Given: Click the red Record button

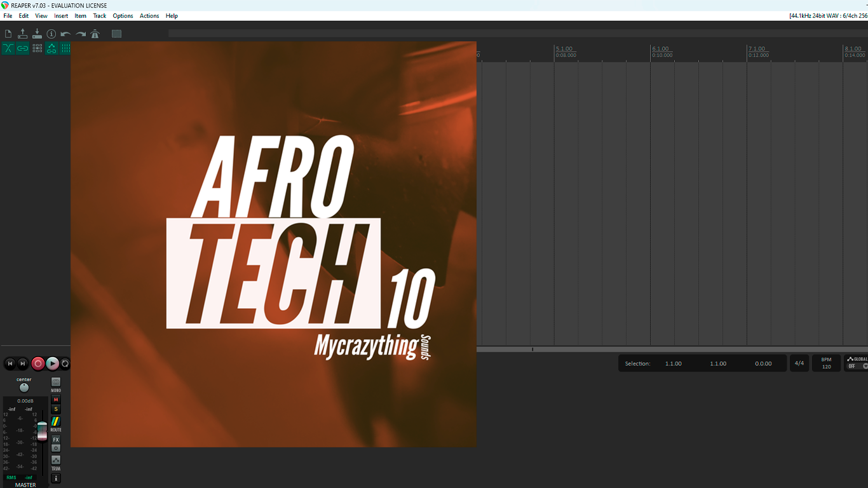Looking at the screenshot, I should point(38,363).
